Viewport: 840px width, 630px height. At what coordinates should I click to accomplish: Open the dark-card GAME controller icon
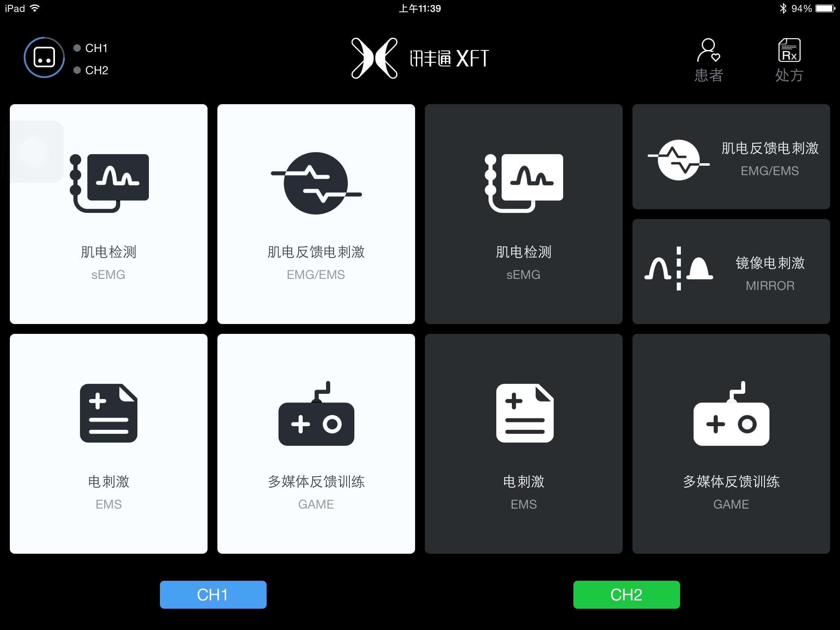click(731, 413)
